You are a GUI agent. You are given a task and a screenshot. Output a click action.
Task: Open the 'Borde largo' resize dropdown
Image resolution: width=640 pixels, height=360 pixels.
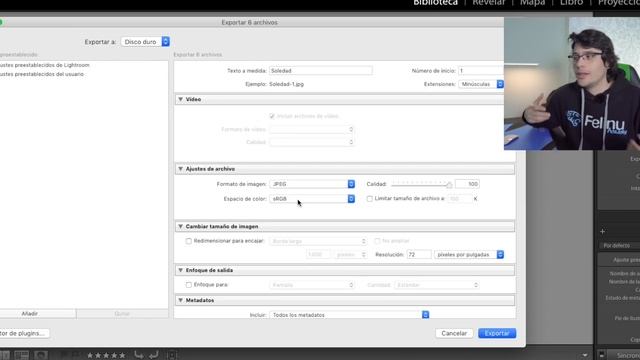point(318,241)
